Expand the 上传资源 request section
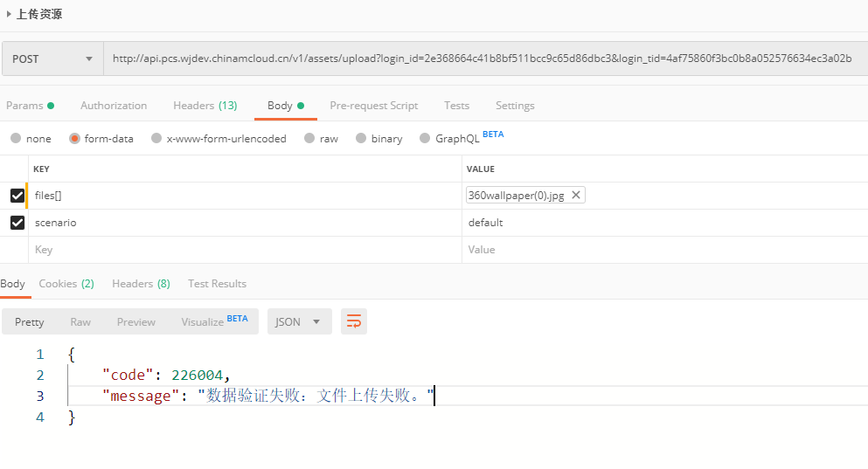The width and height of the screenshot is (868, 469). (9, 14)
